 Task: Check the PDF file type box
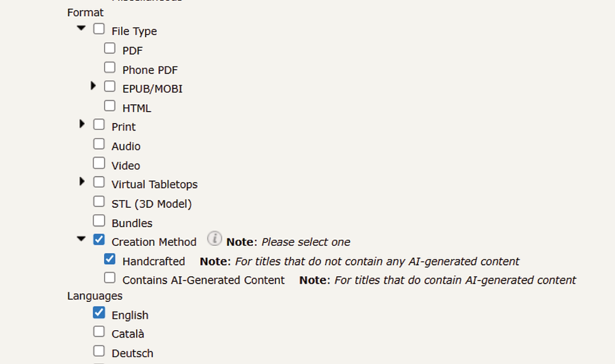pos(110,48)
